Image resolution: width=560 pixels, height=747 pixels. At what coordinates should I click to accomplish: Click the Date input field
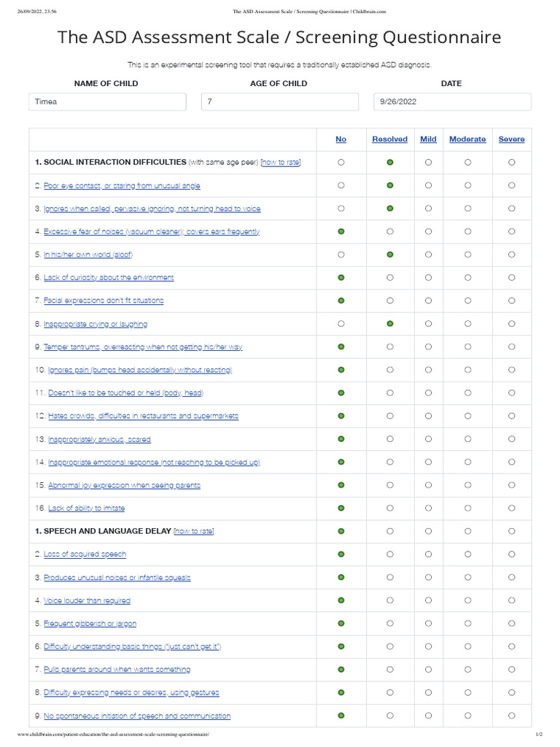tap(451, 102)
